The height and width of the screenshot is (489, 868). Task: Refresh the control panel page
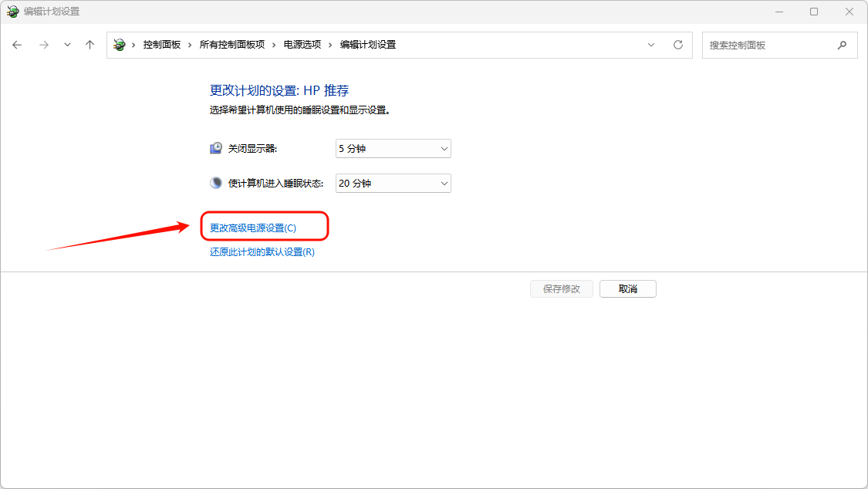(678, 45)
